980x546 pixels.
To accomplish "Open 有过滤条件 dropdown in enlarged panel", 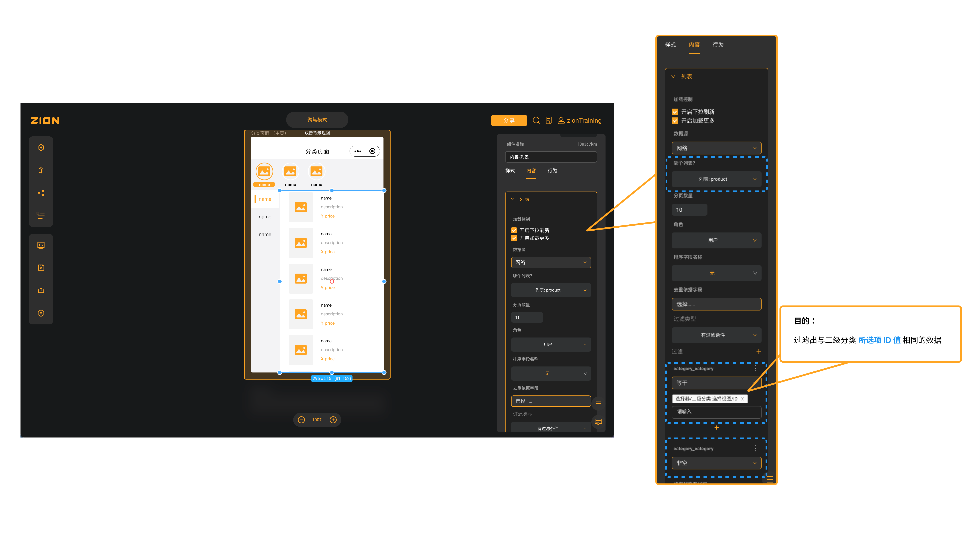I will (x=716, y=335).
